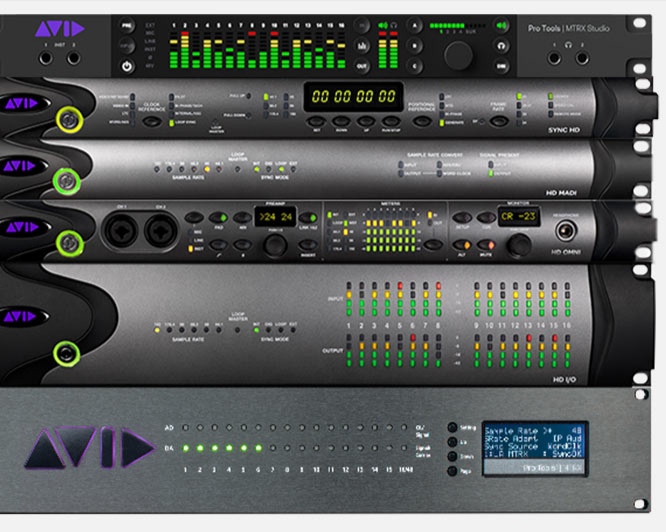The image size is (666, 532).
Task: Select monitor button A on MTRX Studio
Action: point(415,25)
